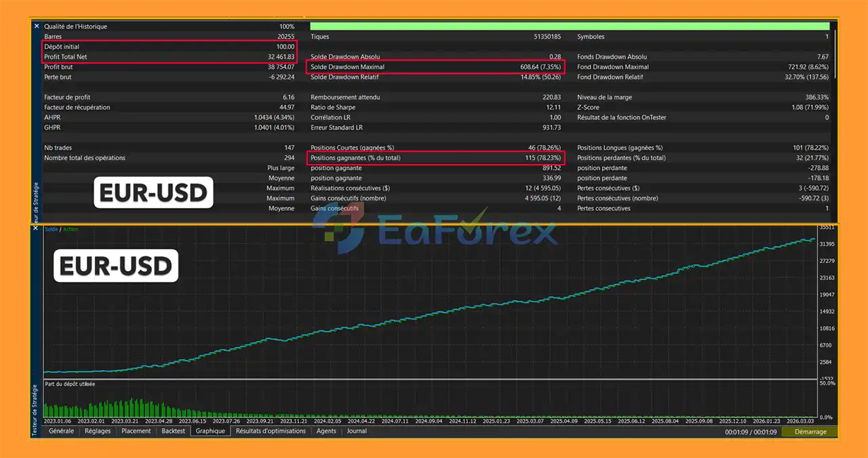Go to the Backtest tab
Image resolution: width=868 pixels, height=458 pixels.
(173, 431)
